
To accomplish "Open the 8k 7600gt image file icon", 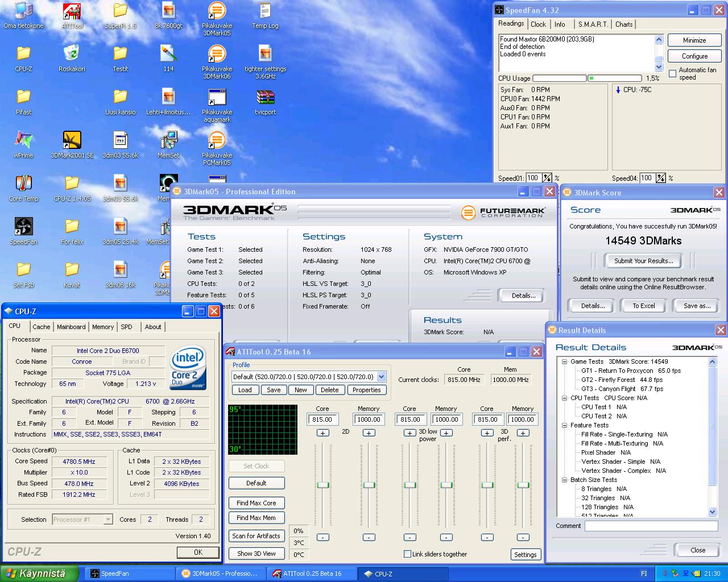I will point(168,16).
